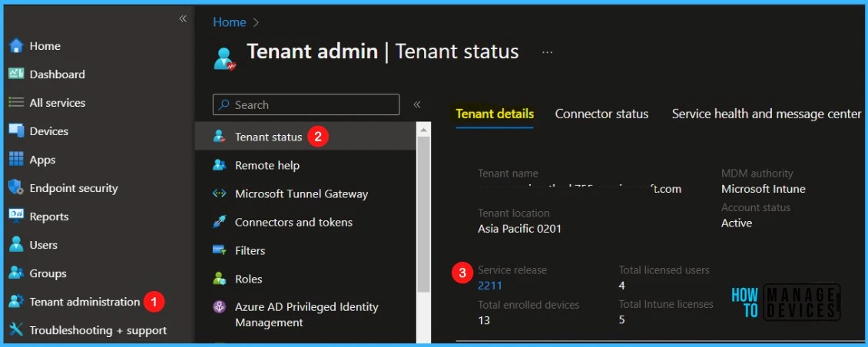The width and height of the screenshot is (868, 347).
Task: Open Filters menu item
Action: 305,250
